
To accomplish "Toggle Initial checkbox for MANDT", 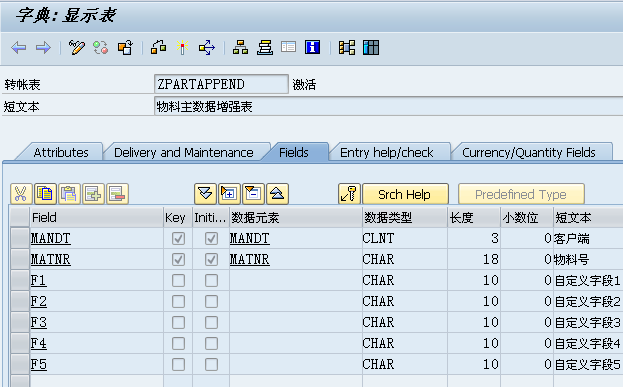I will pyautogui.click(x=211, y=238).
